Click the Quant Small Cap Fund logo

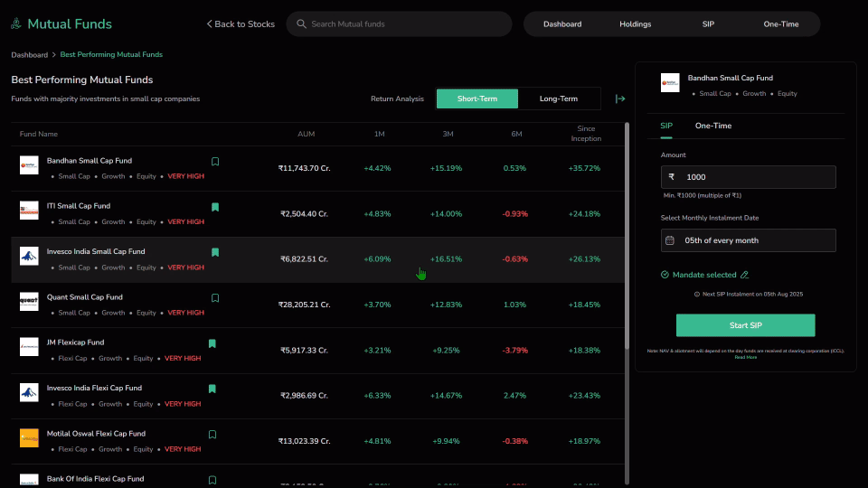(29, 302)
